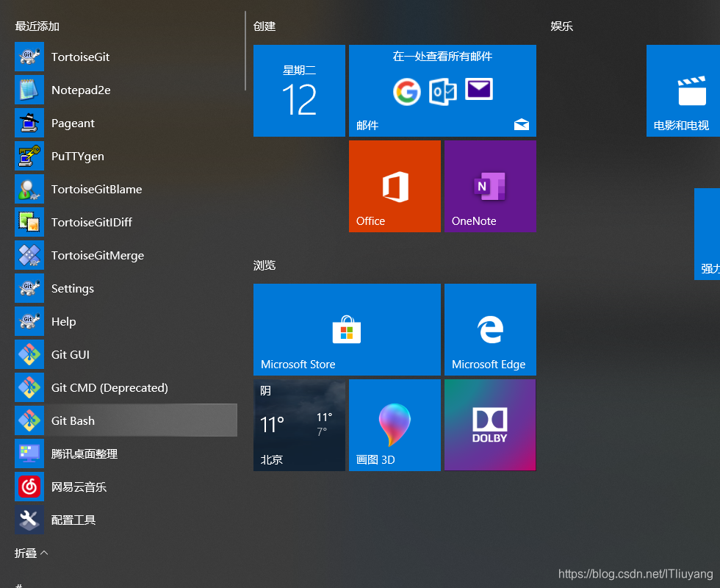
Task: Click the 浏览 group heading
Action: click(264, 265)
